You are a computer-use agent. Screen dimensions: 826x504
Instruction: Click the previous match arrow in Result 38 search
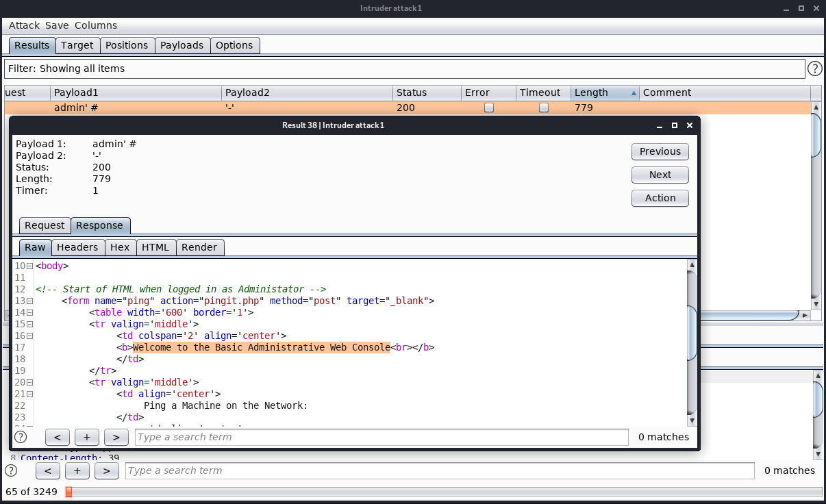click(x=58, y=437)
